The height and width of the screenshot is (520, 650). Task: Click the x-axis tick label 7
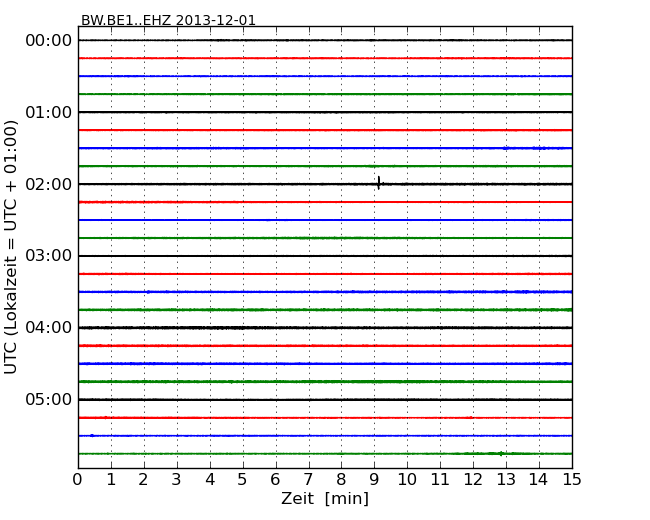coord(308,480)
